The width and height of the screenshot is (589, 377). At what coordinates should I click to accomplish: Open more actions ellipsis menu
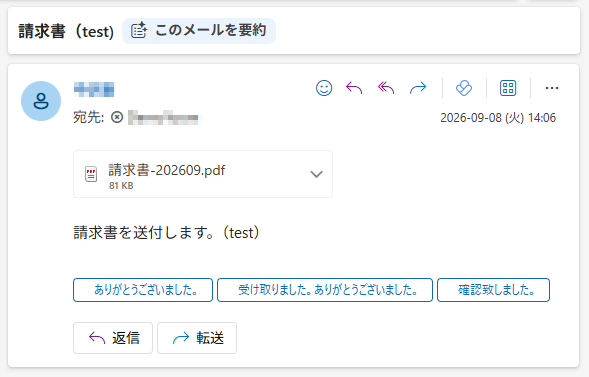tap(552, 88)
